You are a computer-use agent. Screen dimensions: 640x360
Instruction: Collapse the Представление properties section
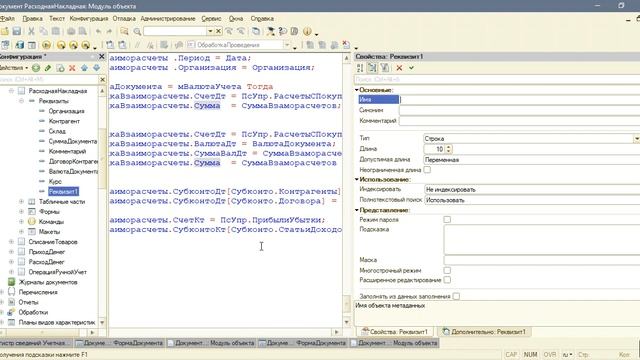coord(357,210)
